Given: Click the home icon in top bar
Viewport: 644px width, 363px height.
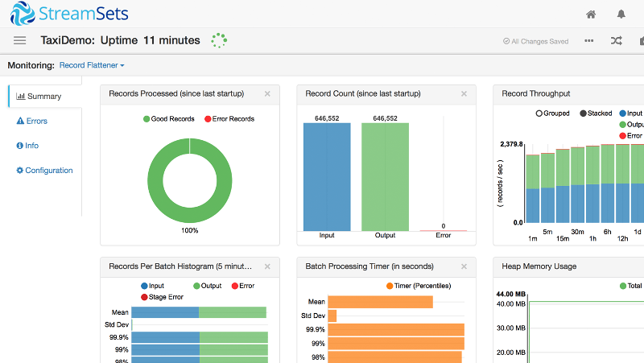Looking at the screenshot, I should [591, 14].
